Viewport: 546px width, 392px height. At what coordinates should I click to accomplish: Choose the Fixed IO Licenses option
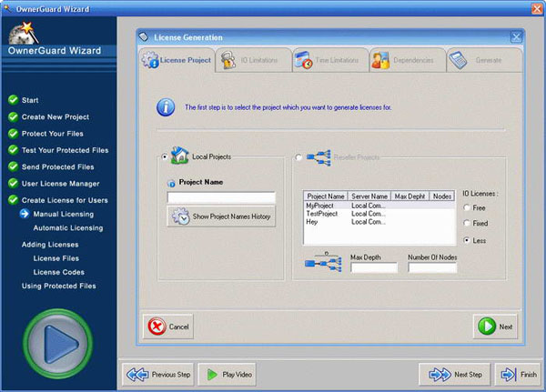pyautogui.click(x=467, y=223)
